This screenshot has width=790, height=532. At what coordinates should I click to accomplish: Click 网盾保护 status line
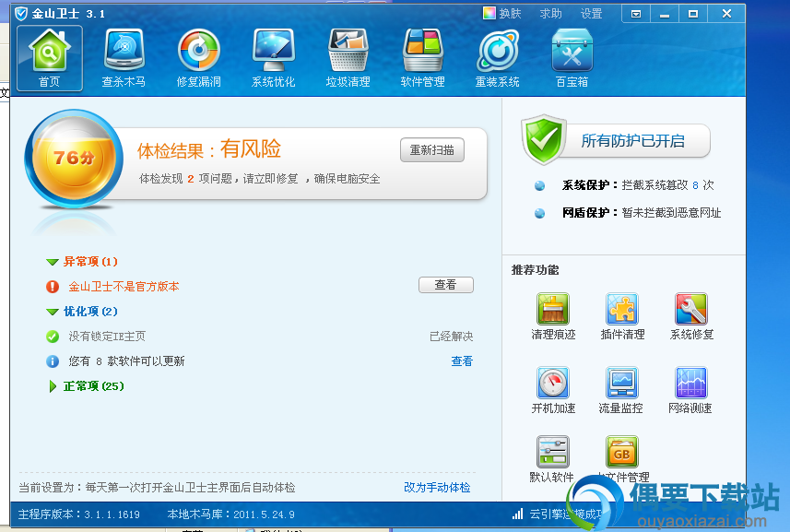642,213
